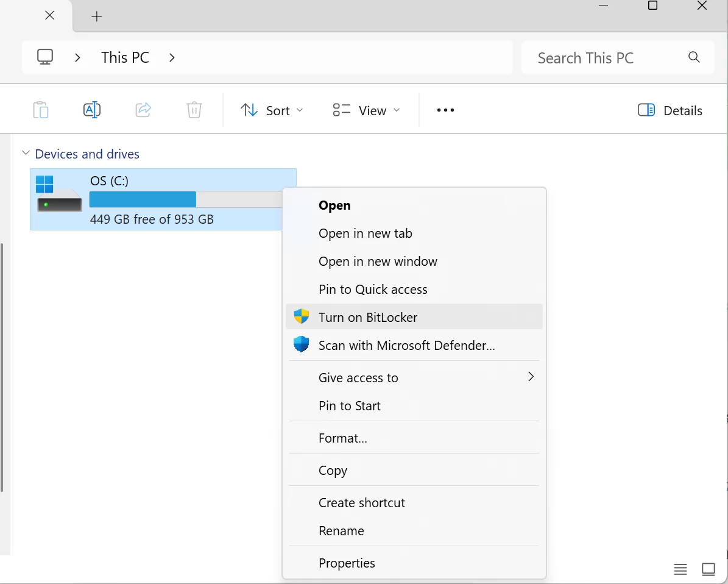Click the PC monitor icon in address bar

point(45,57)
